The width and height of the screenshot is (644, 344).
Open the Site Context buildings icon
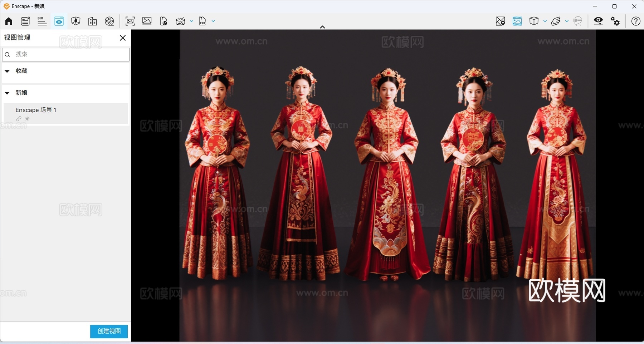(x=92, y=21)
